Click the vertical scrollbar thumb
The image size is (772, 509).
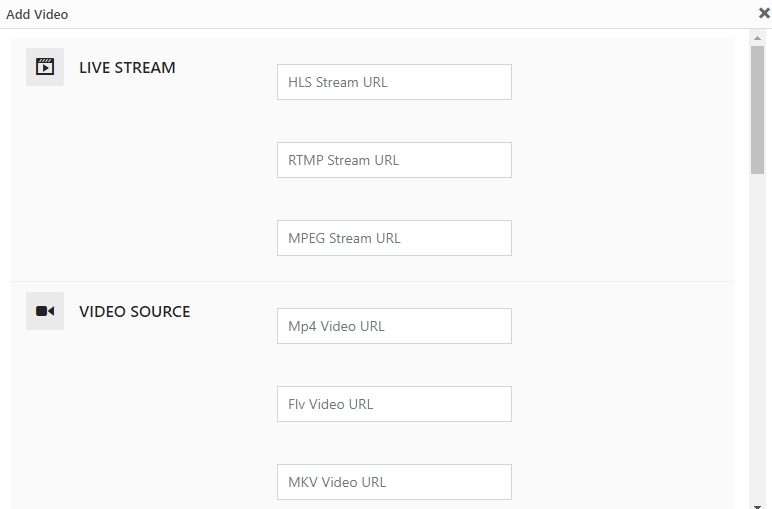pyautogui.click(x=757, y=110)
